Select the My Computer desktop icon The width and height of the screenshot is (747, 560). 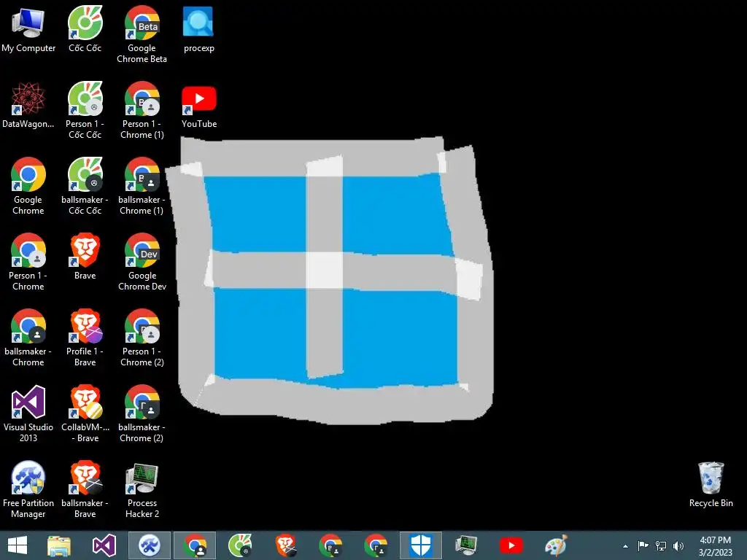28,29
